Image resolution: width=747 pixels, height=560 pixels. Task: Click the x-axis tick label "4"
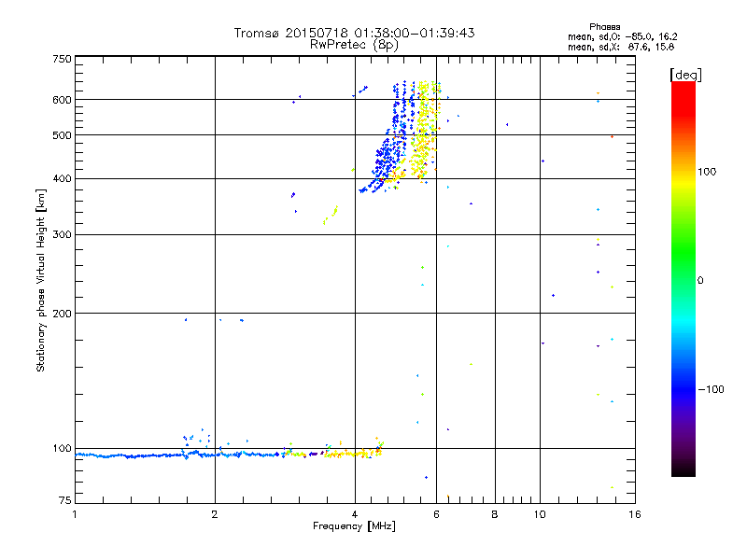pyautogui.click(x=355, y=514)
